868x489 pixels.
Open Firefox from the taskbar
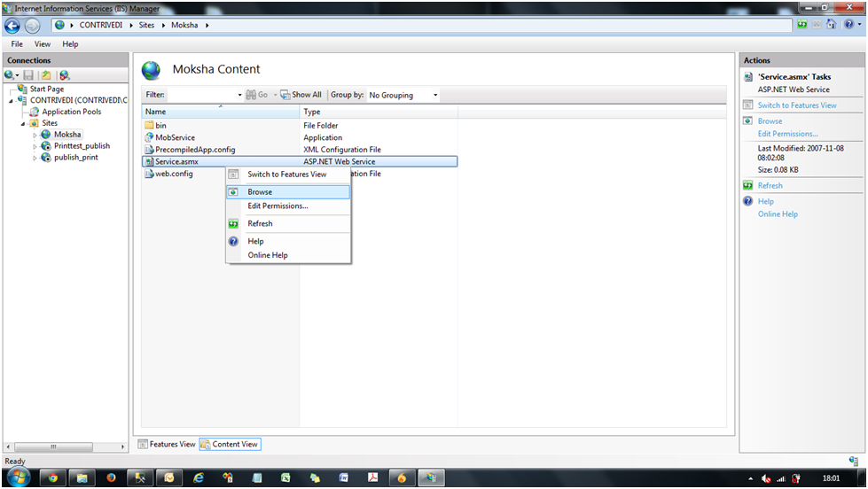tap(111, 478)
